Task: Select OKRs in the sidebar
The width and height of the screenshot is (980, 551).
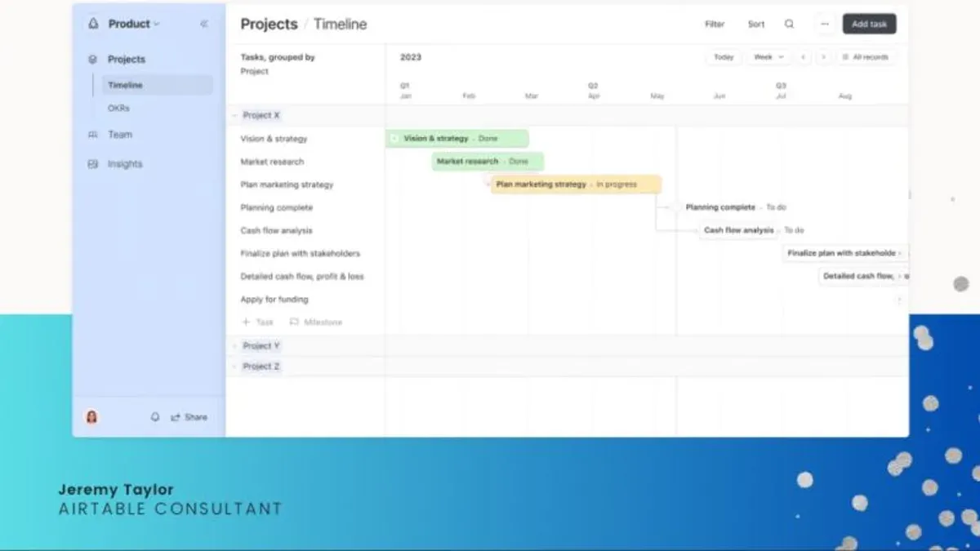Action: pyautogui.click(x=118, y=108)
